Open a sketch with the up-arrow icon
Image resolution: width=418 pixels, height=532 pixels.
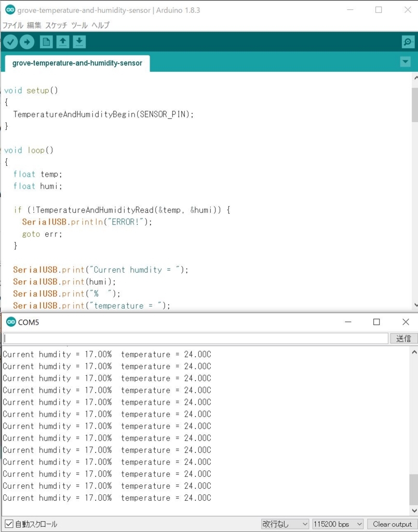coord(63,42)
